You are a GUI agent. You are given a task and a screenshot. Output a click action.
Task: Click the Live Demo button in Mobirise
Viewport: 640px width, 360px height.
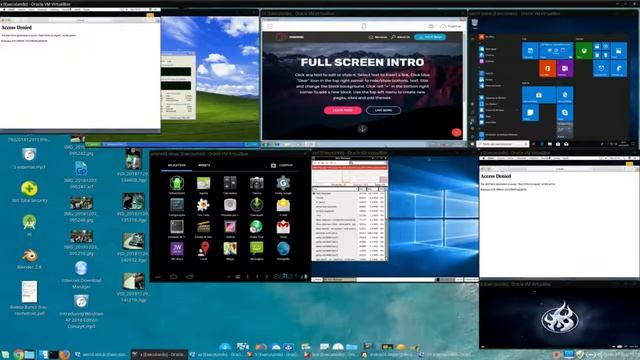point(383,110)
